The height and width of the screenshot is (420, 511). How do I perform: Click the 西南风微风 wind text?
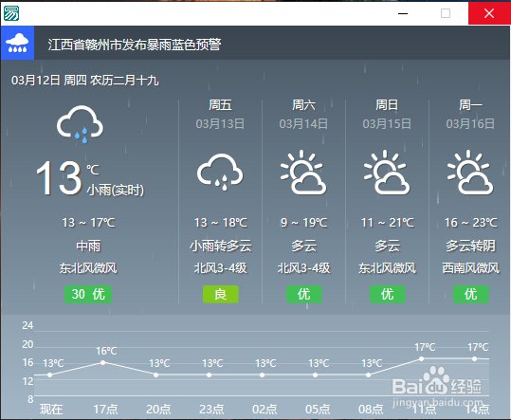point(471,268)
